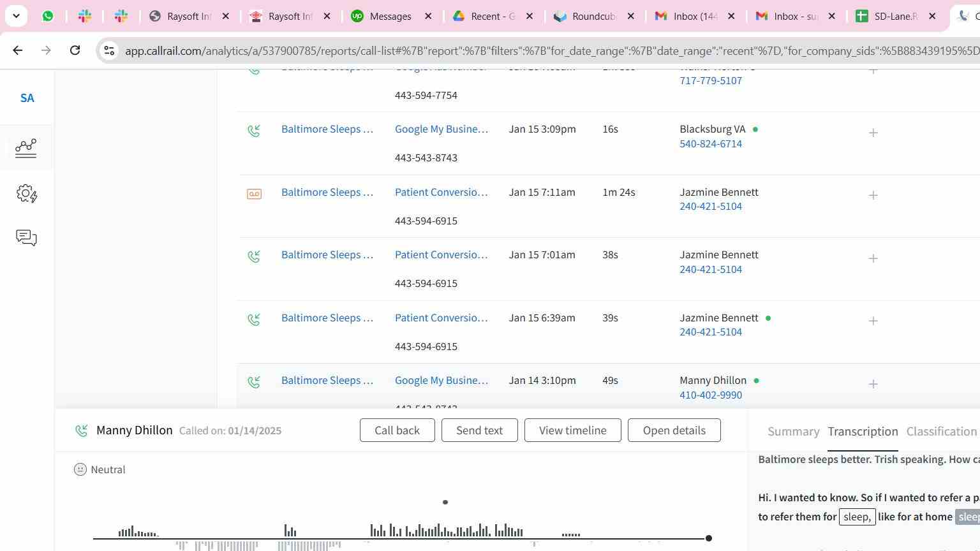
Task: Click inbound call icon for Blacksburg VA row
Action: [x=254, y=131]
